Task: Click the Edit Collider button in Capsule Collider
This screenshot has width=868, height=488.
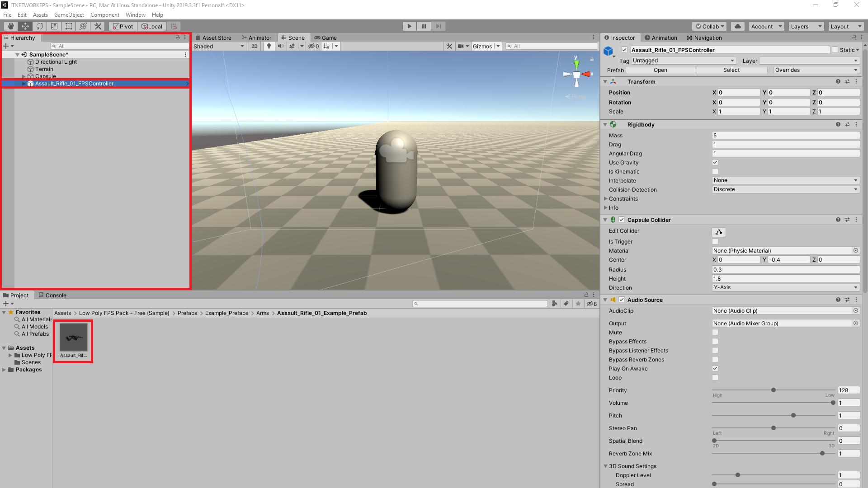Action: pos(718,232)
